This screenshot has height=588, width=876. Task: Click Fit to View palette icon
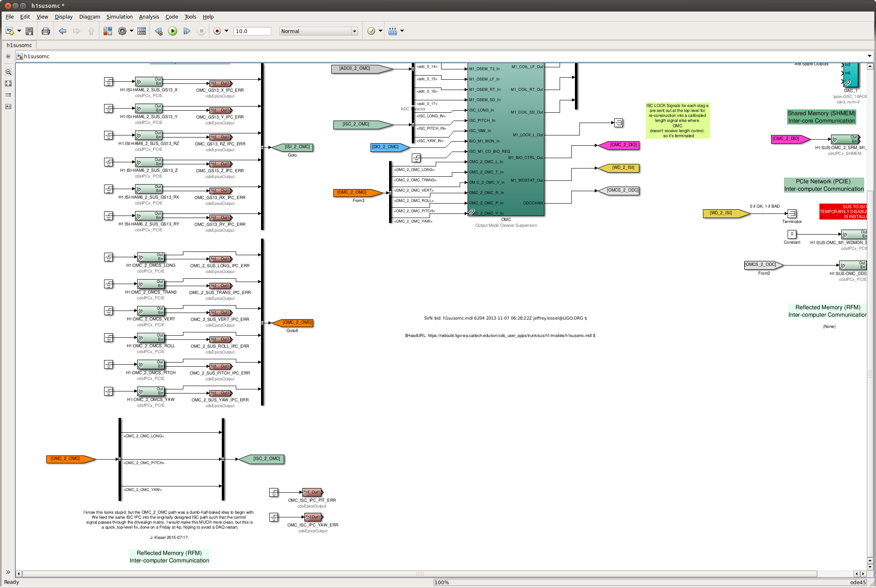(8, 83)
